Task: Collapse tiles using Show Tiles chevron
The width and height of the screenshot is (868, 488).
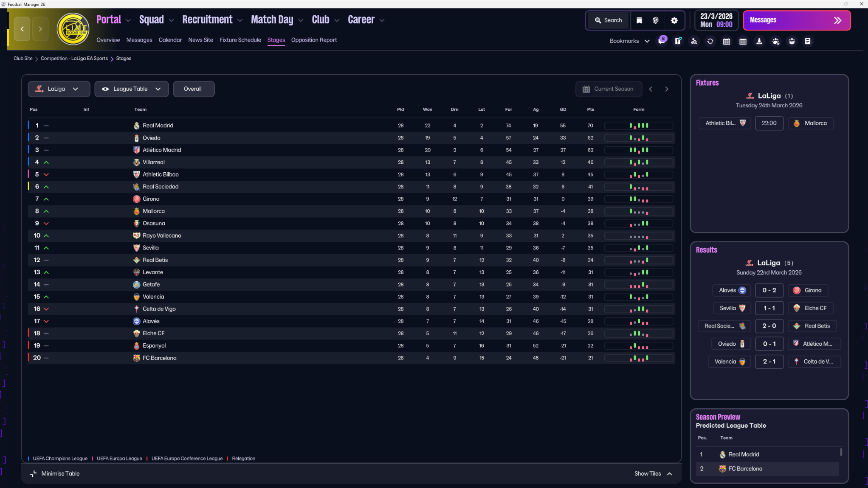Action: click(x=670, y=474)
